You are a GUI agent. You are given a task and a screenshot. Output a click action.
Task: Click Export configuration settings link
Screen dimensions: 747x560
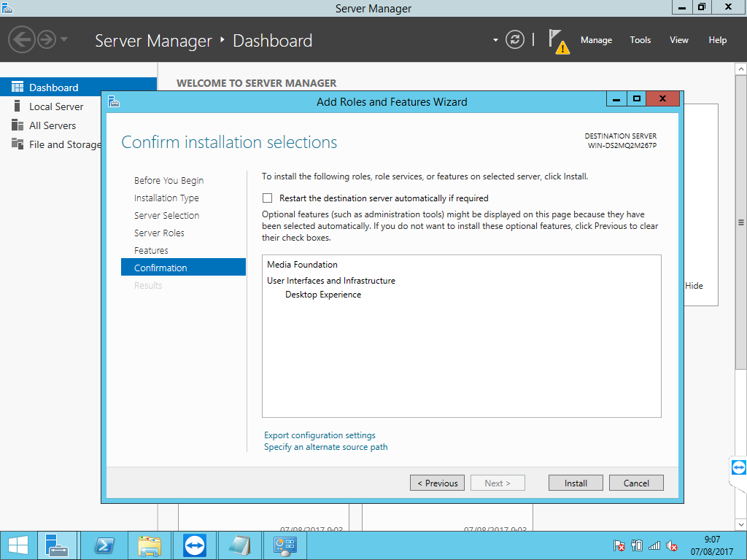pyautogui.click(x=320, y=435)
